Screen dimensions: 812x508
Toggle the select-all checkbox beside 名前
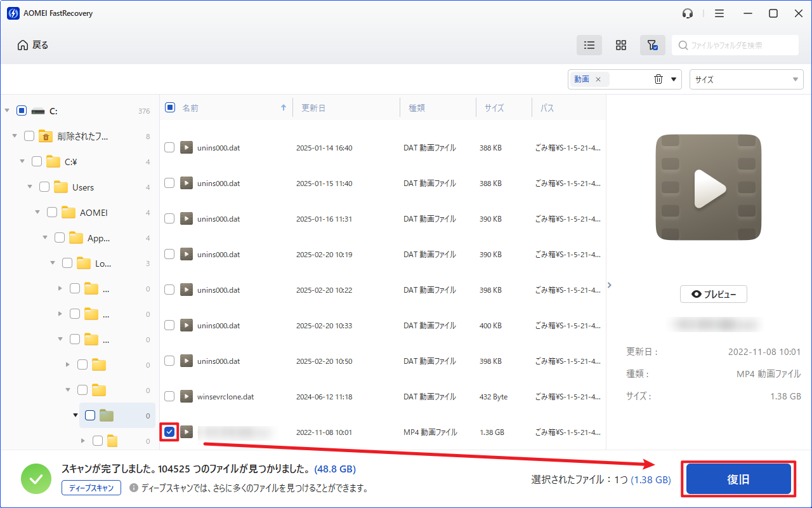[x=170, y=107]
